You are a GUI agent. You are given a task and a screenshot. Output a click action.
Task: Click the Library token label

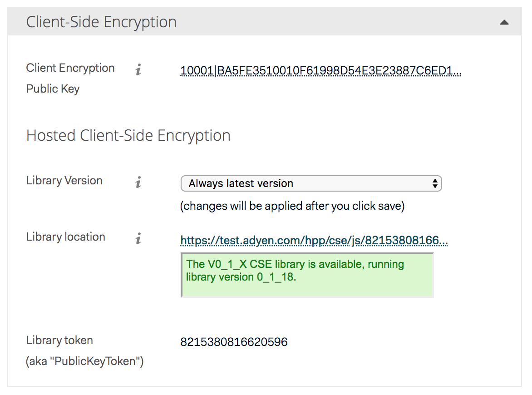pos(59,341)
